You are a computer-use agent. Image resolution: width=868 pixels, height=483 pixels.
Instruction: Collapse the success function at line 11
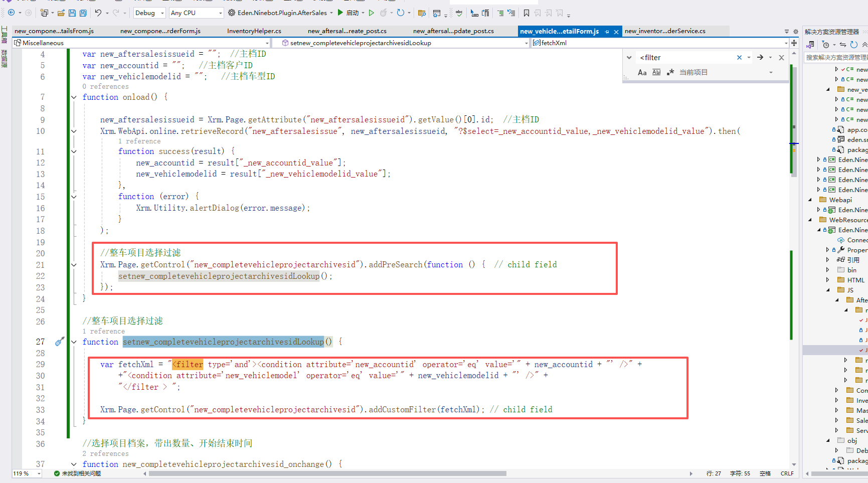74,151
